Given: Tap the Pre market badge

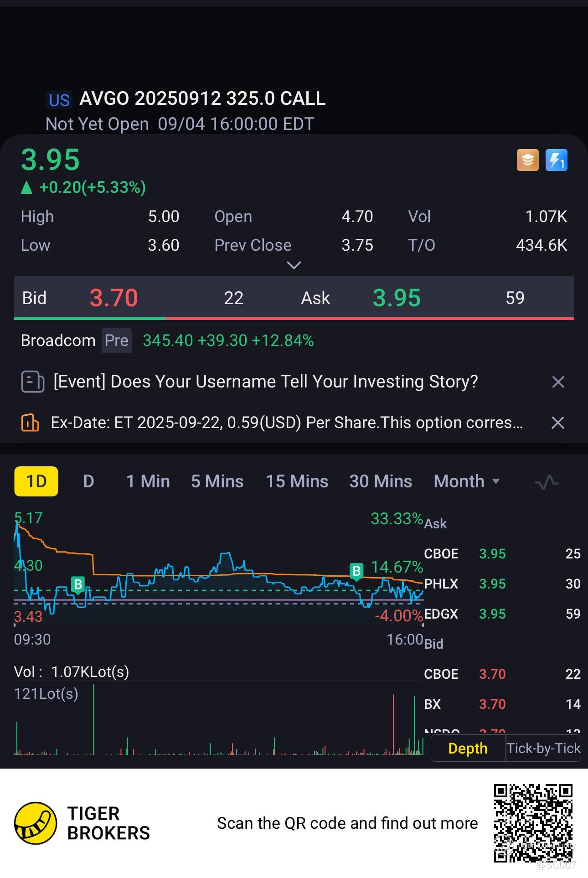Looking at the screenshot, I should 117,341.
